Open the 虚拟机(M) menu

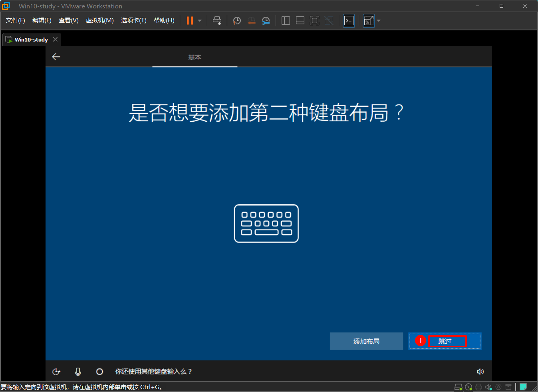click(99, 20)
